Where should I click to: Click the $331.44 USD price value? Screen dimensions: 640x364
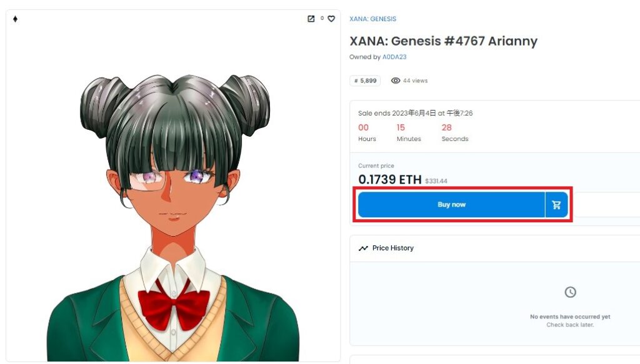point(436,181)
